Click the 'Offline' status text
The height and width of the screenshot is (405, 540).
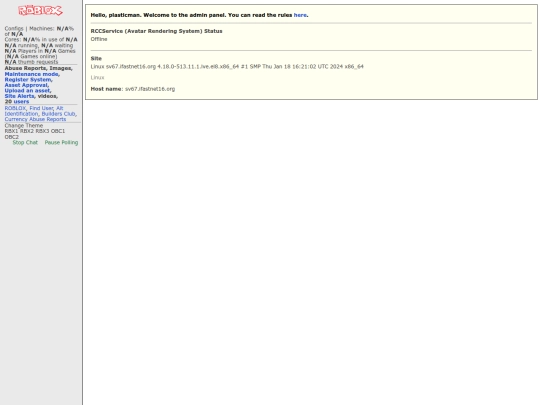click(99, 39)
